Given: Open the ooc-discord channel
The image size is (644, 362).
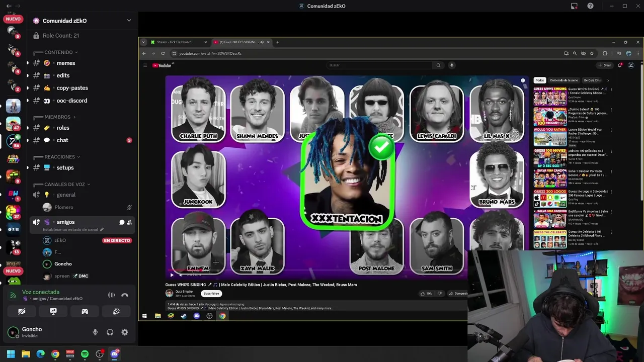Looking at the screenshot, I should pyautogui.click(x=82, y=101).
